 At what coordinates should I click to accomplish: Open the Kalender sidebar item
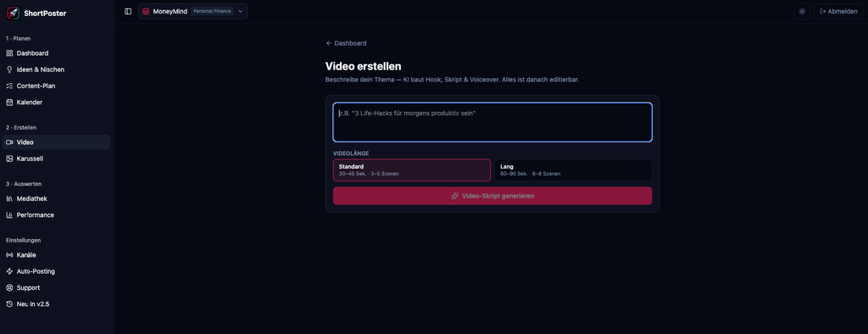coord(57,103)
